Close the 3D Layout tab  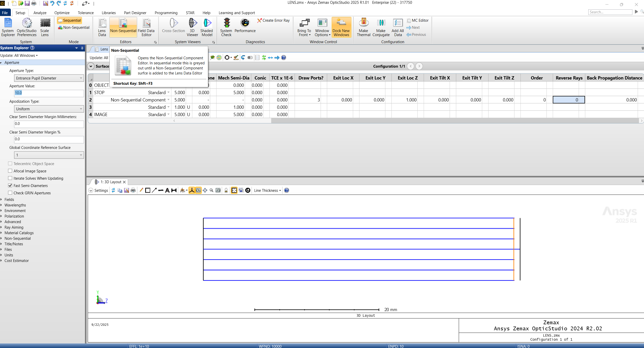tap(124, 182)
